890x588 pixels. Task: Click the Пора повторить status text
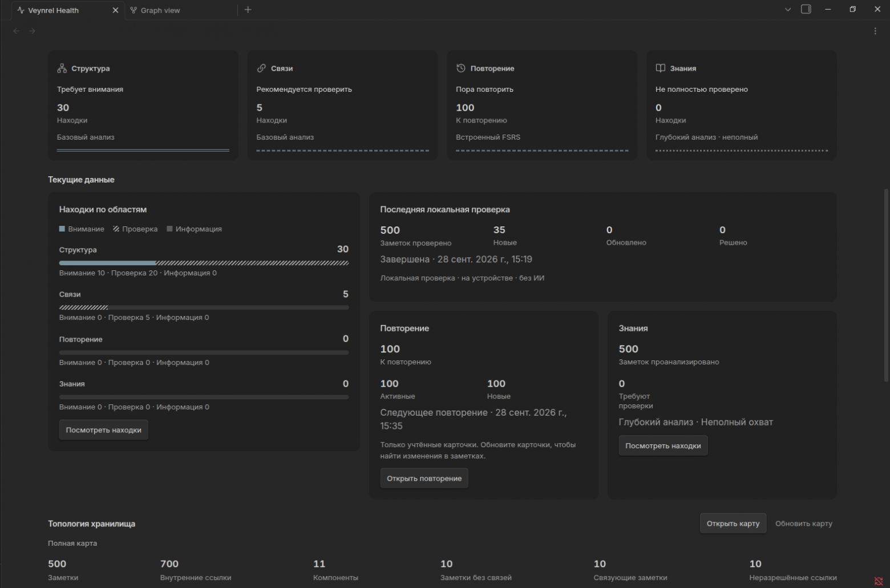pyautogui.click(x=484, y=90)
